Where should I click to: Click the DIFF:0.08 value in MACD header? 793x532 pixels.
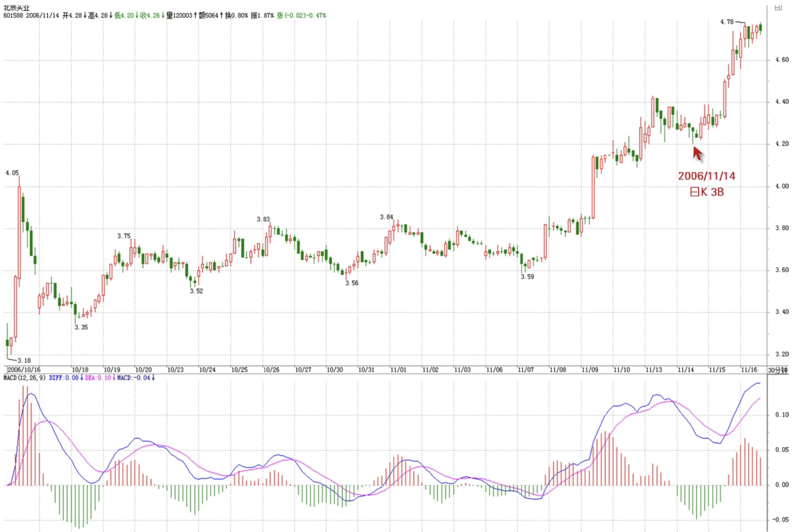point(65,378)
